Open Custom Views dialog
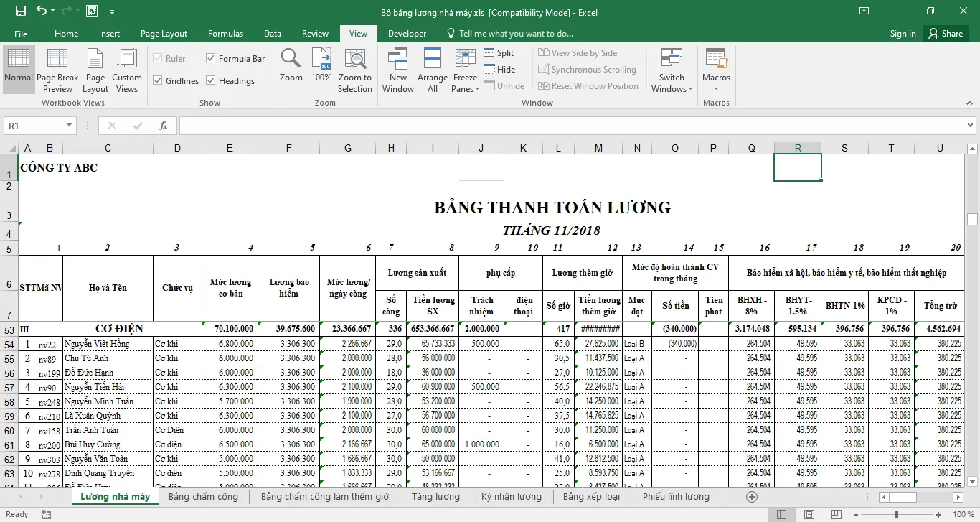The image size is (980, 522). pos(127,70)
